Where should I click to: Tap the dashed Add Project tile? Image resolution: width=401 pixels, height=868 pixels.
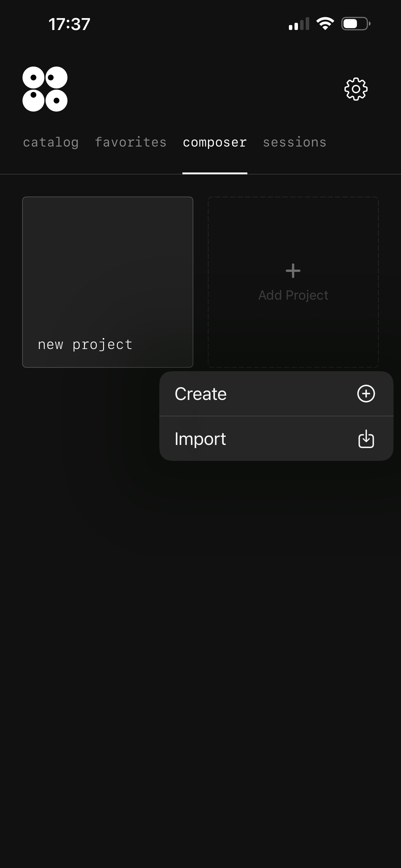(293, 282)
